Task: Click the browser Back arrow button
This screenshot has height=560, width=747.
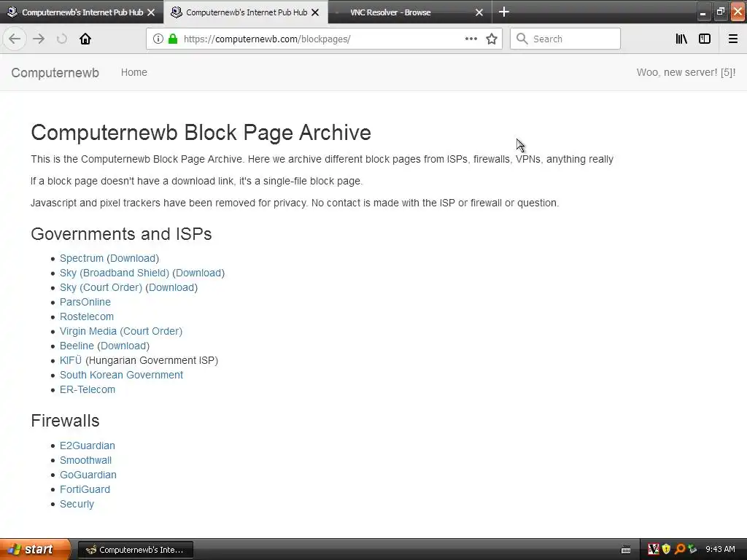Action: click(x=15, y=39)
